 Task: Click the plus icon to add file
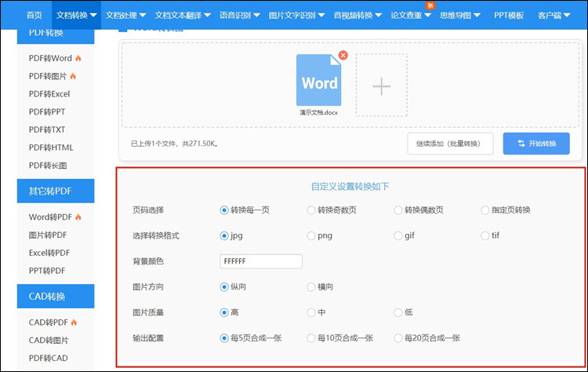tap(381, 86)
